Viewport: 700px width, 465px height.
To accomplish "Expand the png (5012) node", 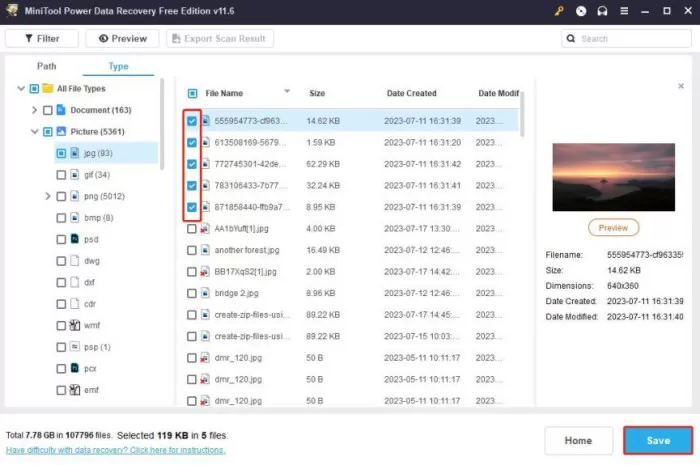I will (48, 196).
